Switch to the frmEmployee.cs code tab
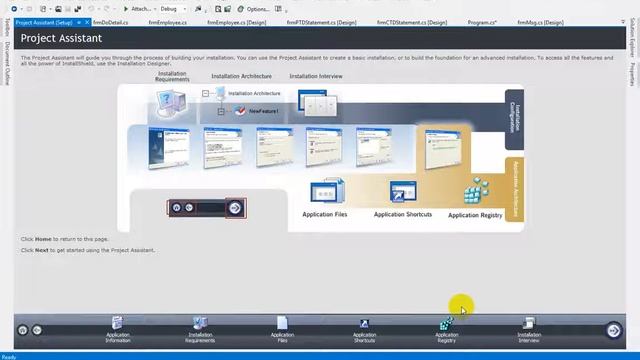The image size is (640, 360). pos(167,22)
